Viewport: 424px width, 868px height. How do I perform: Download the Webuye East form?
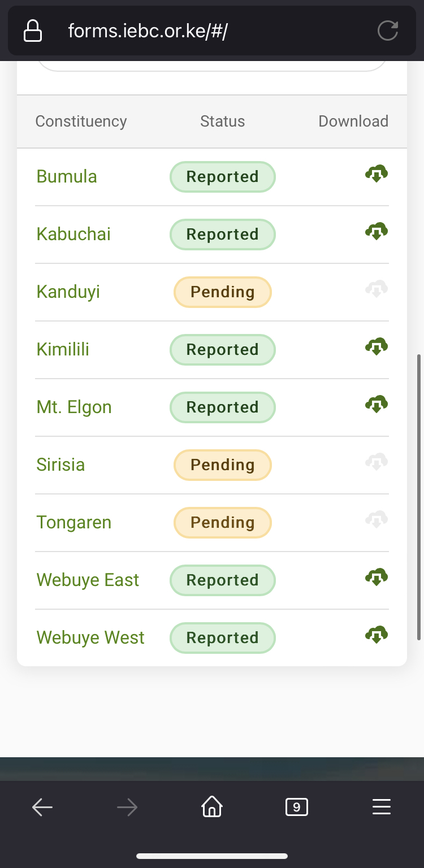point(377,578)
